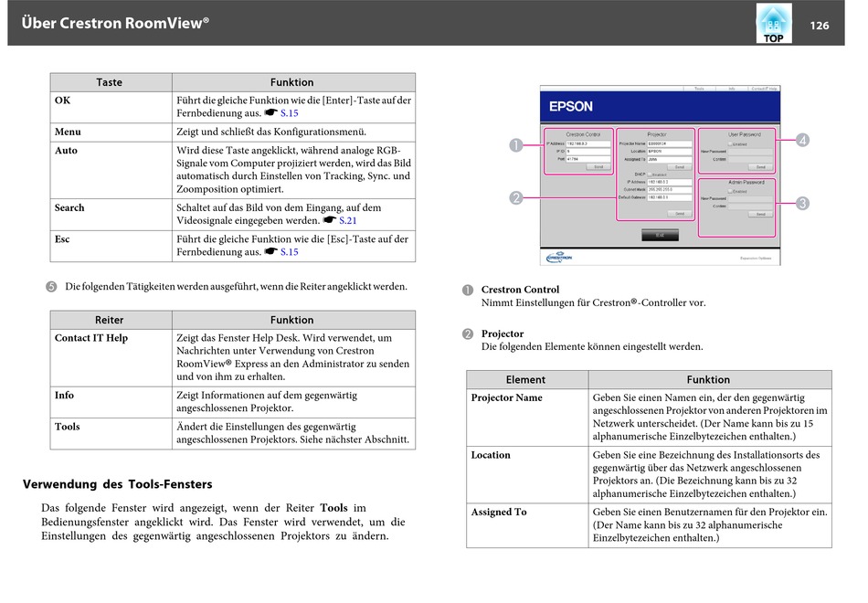Image resolution: width=868 pixels, height=603 pixels.
Task: Click the 'Menu' cell in Taste table
Action: click(x=111, y=132)
